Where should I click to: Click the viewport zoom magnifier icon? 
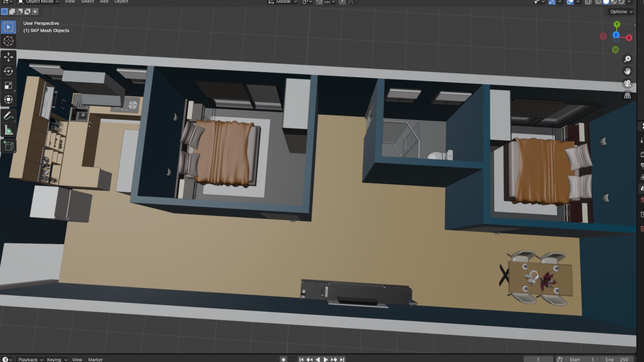628,59
